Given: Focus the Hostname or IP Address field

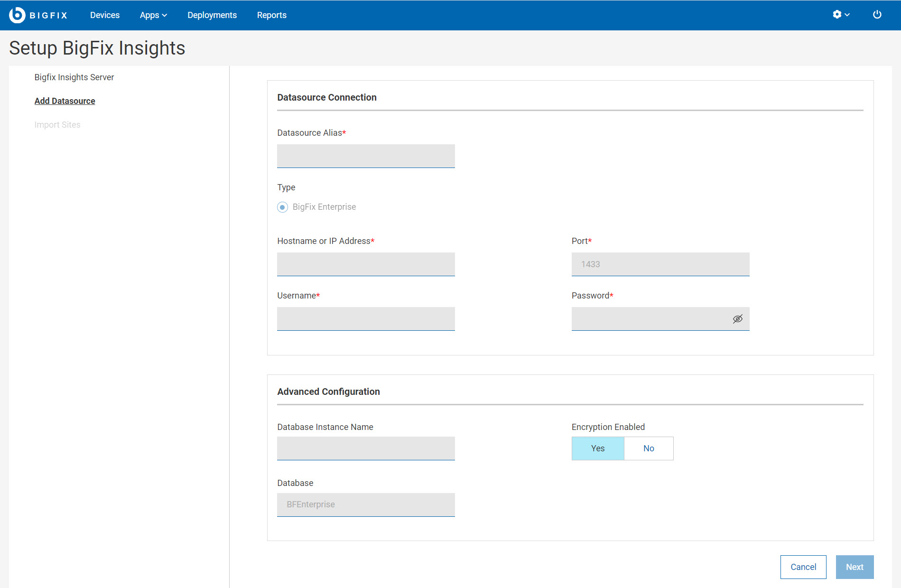Looking at the screenshot, I should 366,264.
